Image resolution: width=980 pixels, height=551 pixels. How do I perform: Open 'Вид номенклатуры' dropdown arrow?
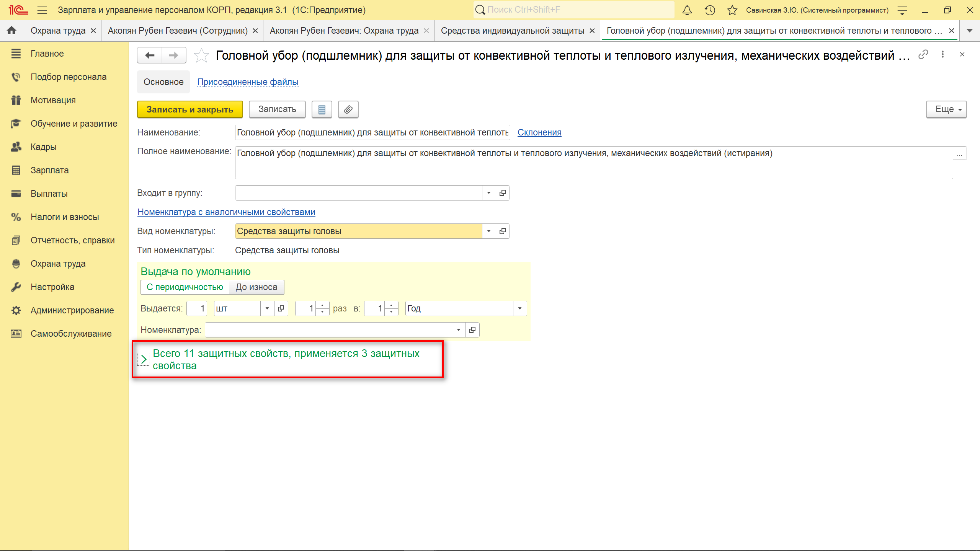pos(488,231)
